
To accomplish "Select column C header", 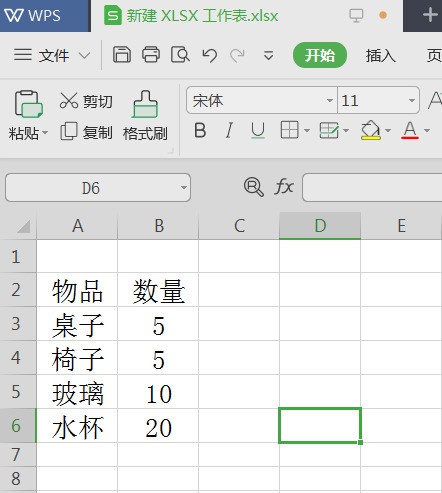I will click(x=239, y=226).
